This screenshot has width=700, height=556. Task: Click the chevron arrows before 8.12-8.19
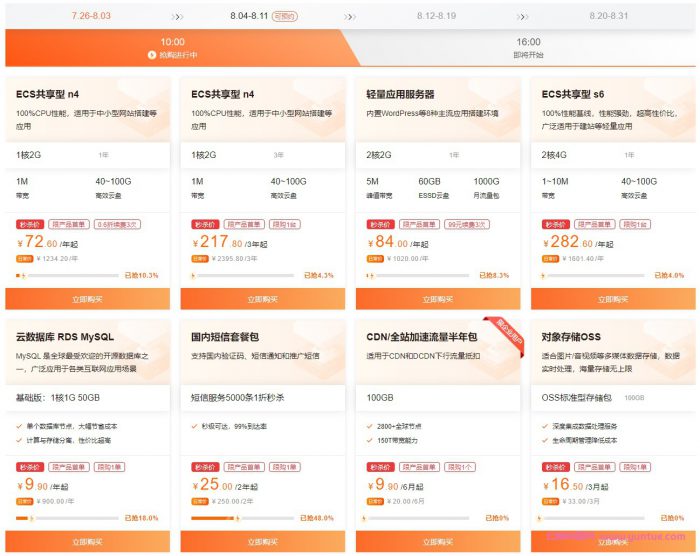tap(351, 16)
